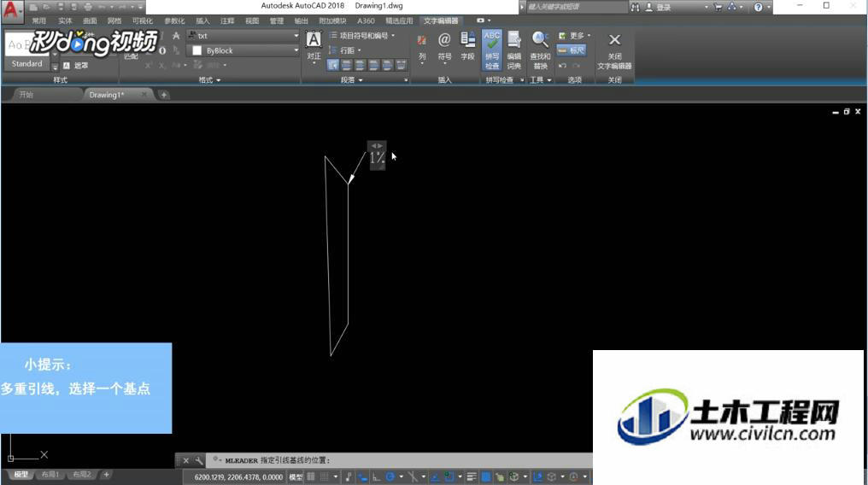Click the Sign In (登录) button
The image size is (868, 485).
pos(659,7)
